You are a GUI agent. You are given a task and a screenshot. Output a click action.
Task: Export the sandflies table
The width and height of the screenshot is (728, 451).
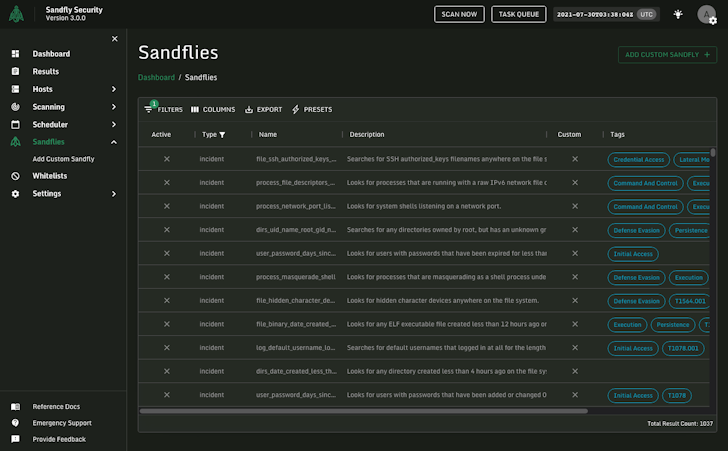pyautogui.click(x=264, y=110)
